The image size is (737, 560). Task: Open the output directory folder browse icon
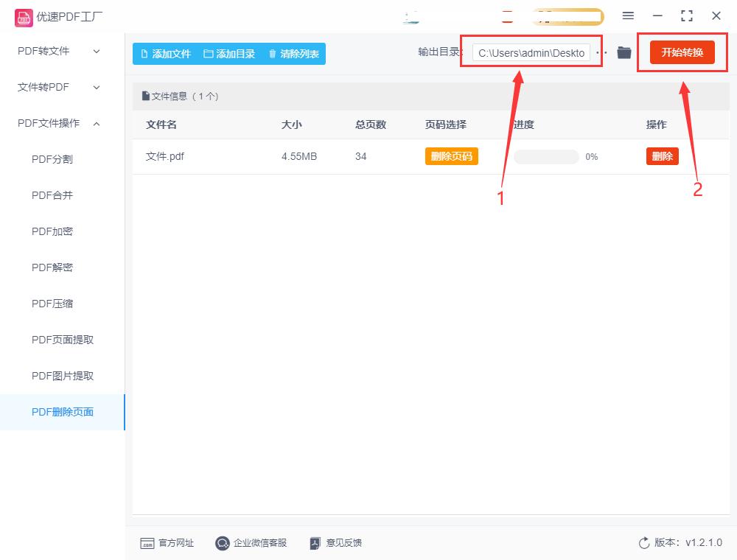point(624,52)
